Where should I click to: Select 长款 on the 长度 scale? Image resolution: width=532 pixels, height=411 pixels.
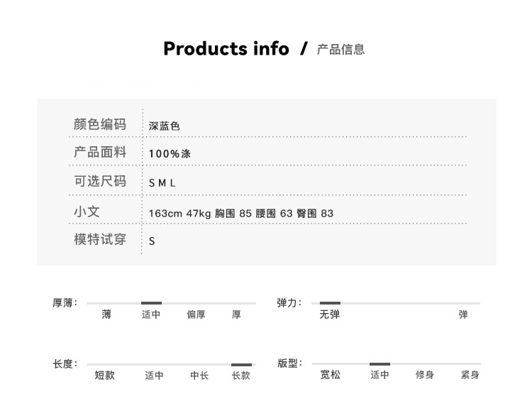(x=241, y=376)
